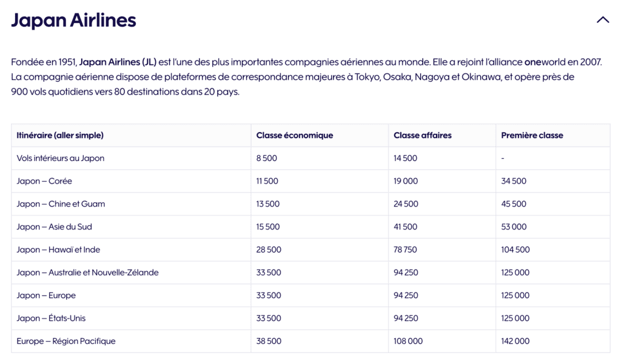Click the Japon – Asie du Sud cell
Viewport: 621px width, 364px height.
pos(54,227)
